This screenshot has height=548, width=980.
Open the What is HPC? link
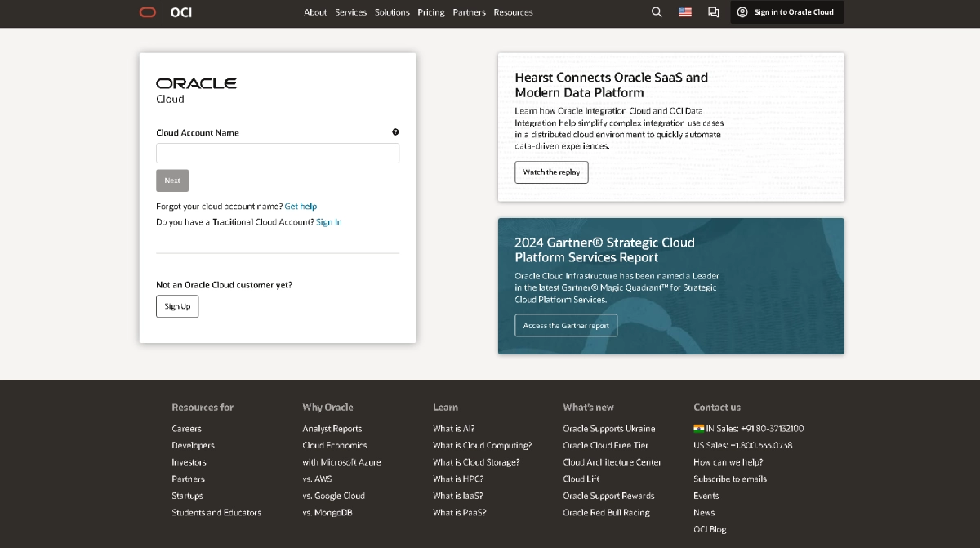point(458,479)
